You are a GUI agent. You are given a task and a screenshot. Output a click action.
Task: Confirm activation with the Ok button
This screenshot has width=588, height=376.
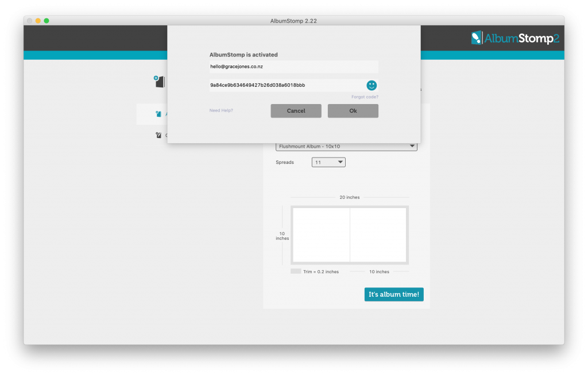[x=353, y=111]
